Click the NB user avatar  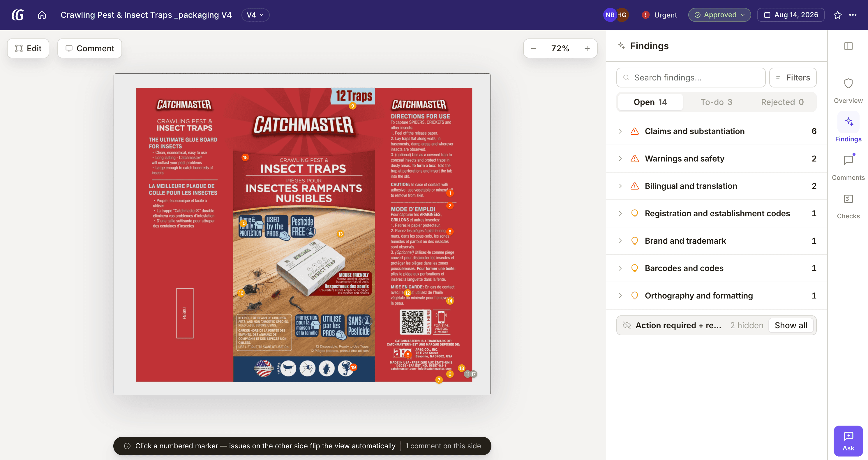[610, 15]
